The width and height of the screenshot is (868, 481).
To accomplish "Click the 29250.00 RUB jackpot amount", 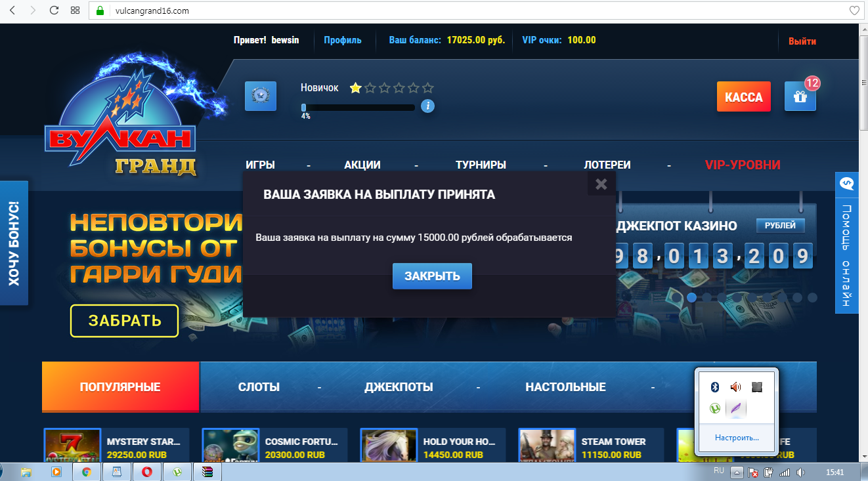I will [137, 455].
